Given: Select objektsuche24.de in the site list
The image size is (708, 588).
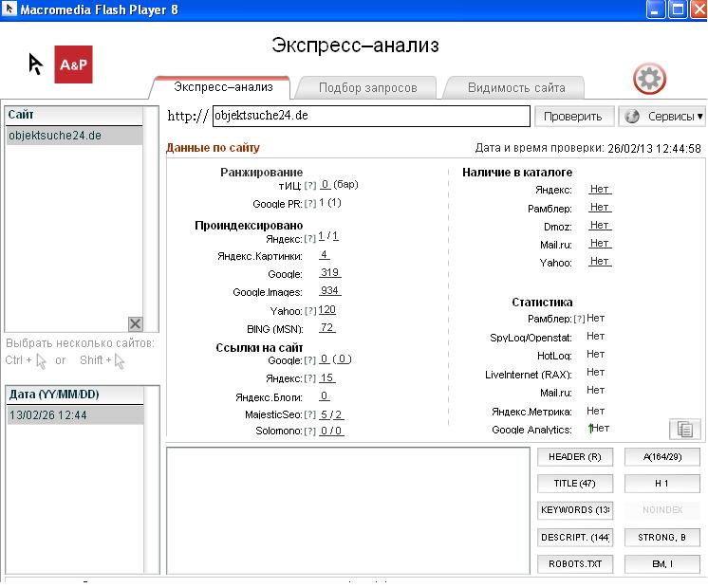Looking at the screenshot, I should click(x=74, y=136).
